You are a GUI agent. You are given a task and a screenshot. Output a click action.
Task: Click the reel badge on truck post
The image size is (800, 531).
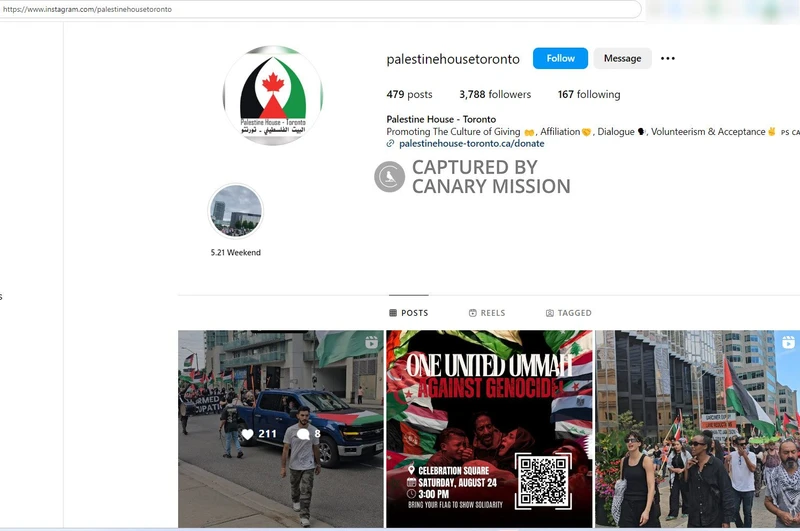(x=371, y=342)
